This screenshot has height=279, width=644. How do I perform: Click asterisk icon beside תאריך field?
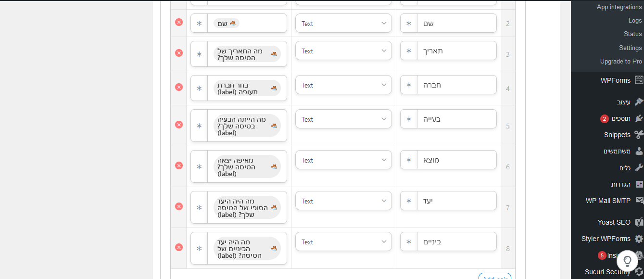[409, 51]
